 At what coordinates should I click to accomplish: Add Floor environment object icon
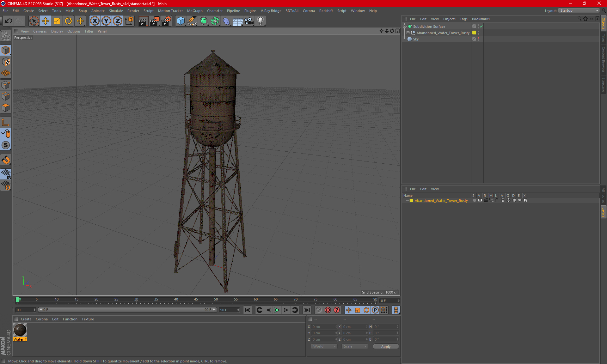(238, 21)
